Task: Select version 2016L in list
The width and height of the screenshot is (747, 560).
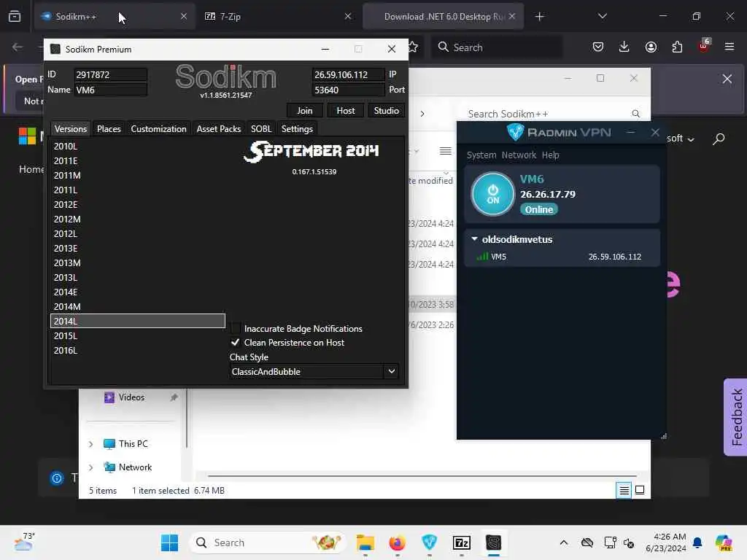Action: click(137, 351)
